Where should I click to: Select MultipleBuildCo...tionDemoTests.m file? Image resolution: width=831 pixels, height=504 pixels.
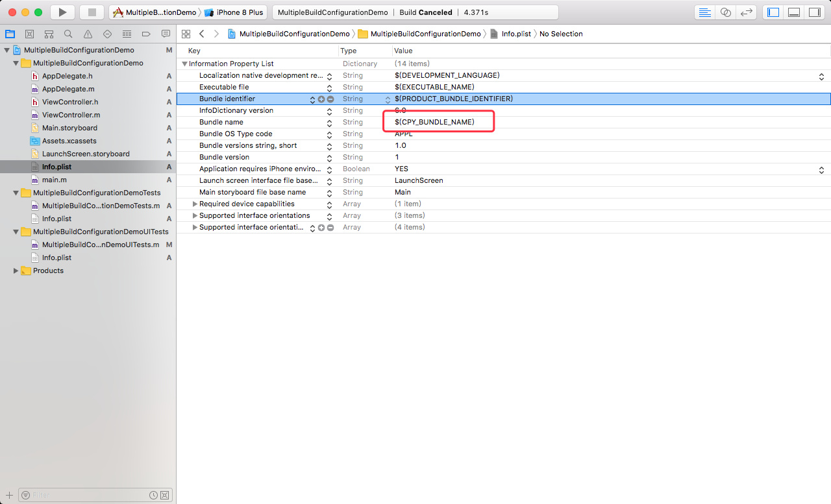point(101,206)
